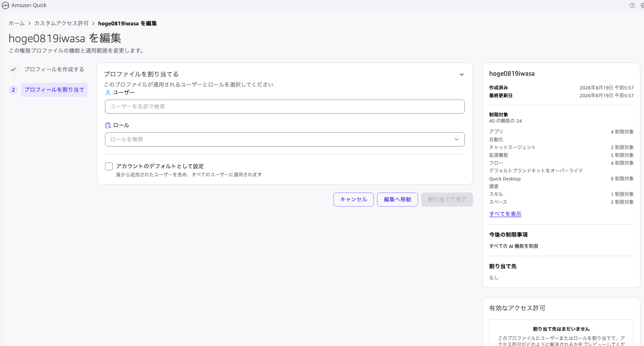Viewport: 644px width, 346px height.
Task: Click the 割り当て先はまだいません message
Action: coord(561,329)
